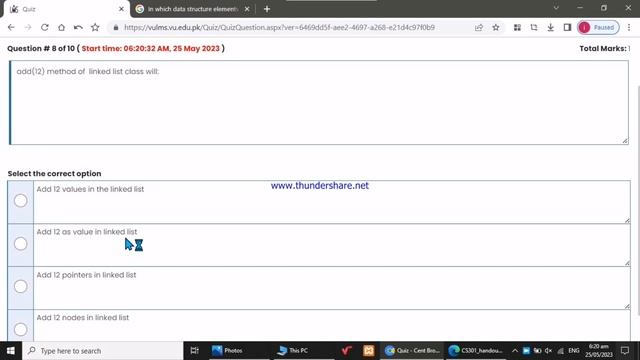Open a new browser tab
This screenshot has width=640, height=360.
(267, 9)
